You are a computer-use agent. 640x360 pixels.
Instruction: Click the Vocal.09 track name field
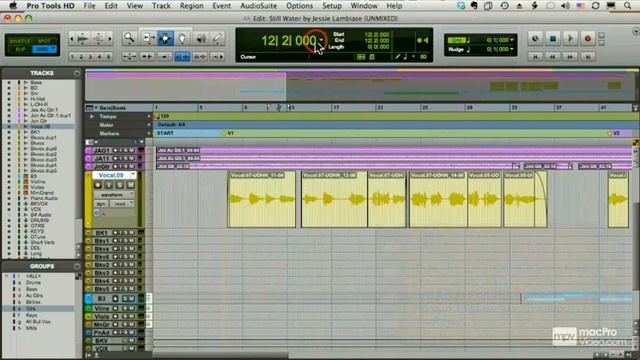click(111, 175)
